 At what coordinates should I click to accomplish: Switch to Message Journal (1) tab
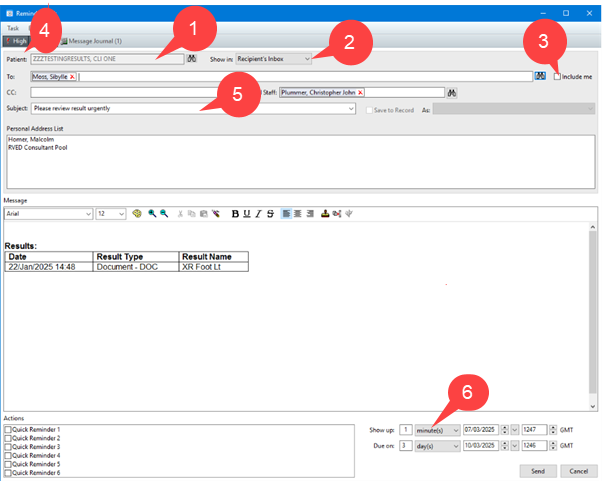click(94, 41)
